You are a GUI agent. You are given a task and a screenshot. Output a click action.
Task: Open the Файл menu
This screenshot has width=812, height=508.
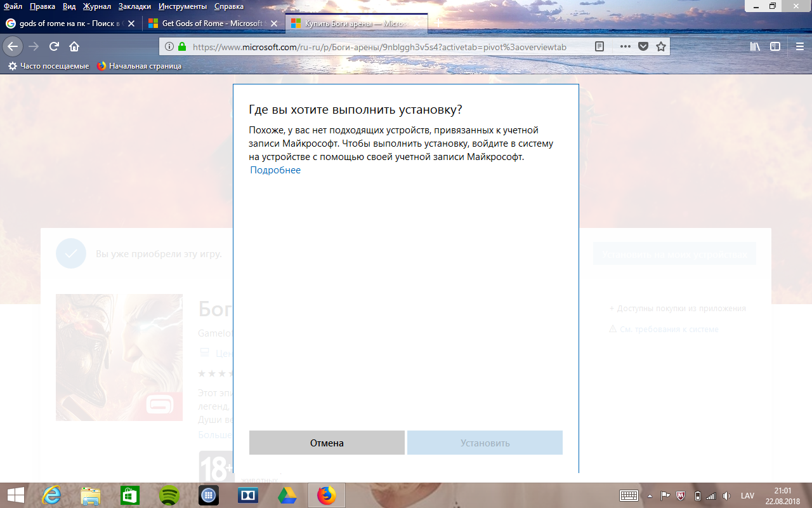13,6
